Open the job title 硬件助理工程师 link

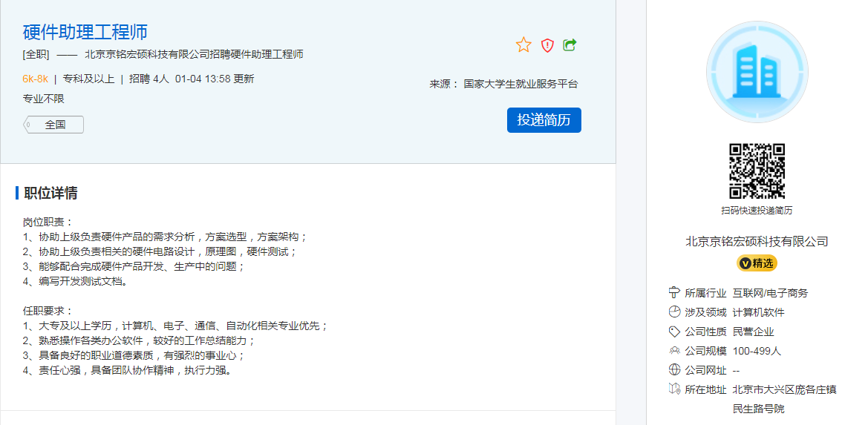coord(85,31)
